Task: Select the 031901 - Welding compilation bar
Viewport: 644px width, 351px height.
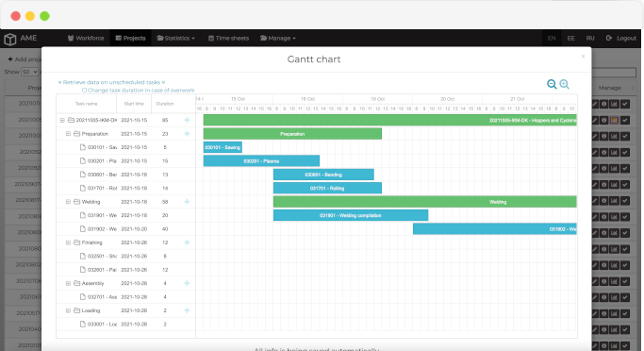Action: (351, 215)
